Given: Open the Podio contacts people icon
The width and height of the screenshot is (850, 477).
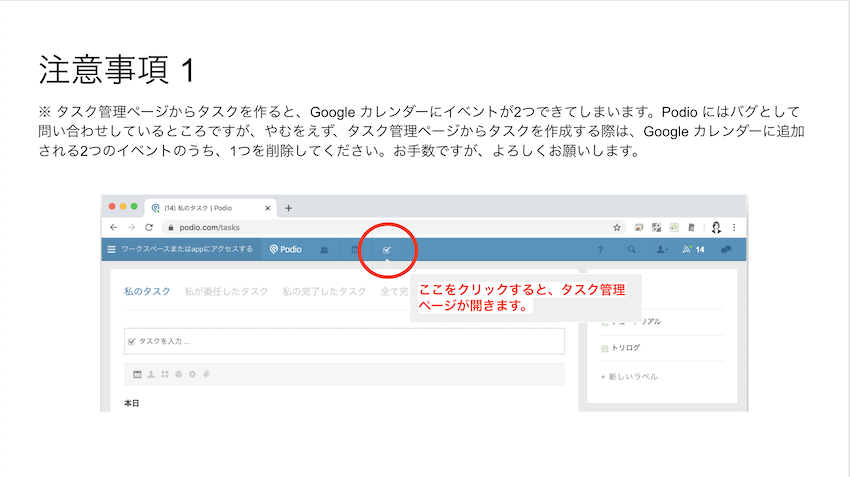Looking at the screenshot, I should click(324, 250).
